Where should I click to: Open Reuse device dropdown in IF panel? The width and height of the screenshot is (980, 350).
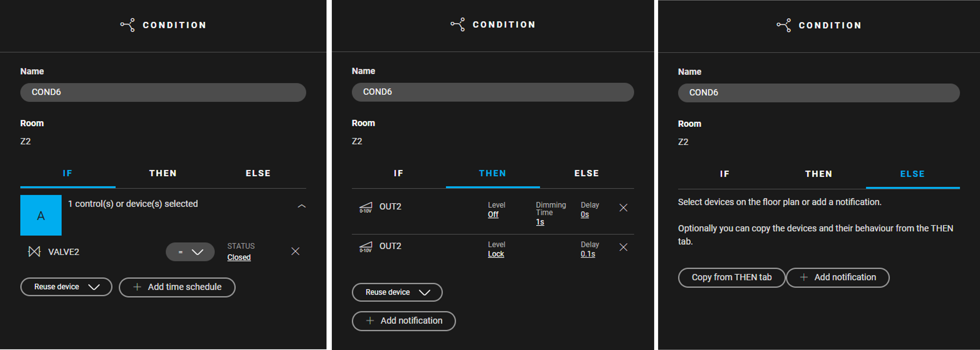click(66, 287)
